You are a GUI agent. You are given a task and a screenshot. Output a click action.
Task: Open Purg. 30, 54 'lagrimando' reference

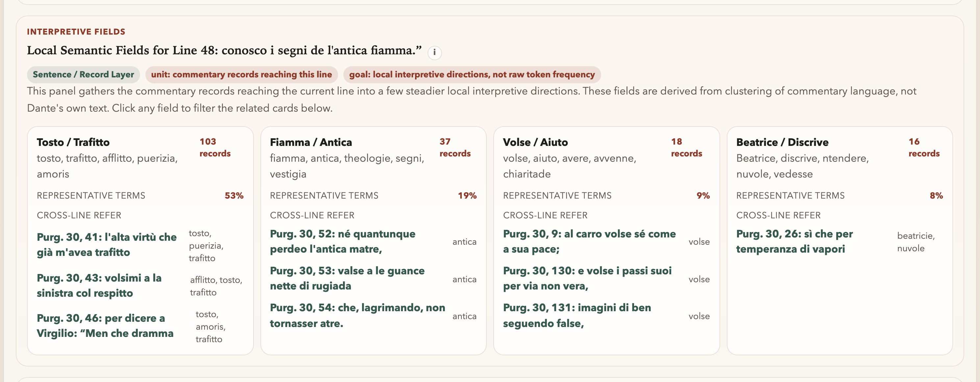click(x=357, y=315)
